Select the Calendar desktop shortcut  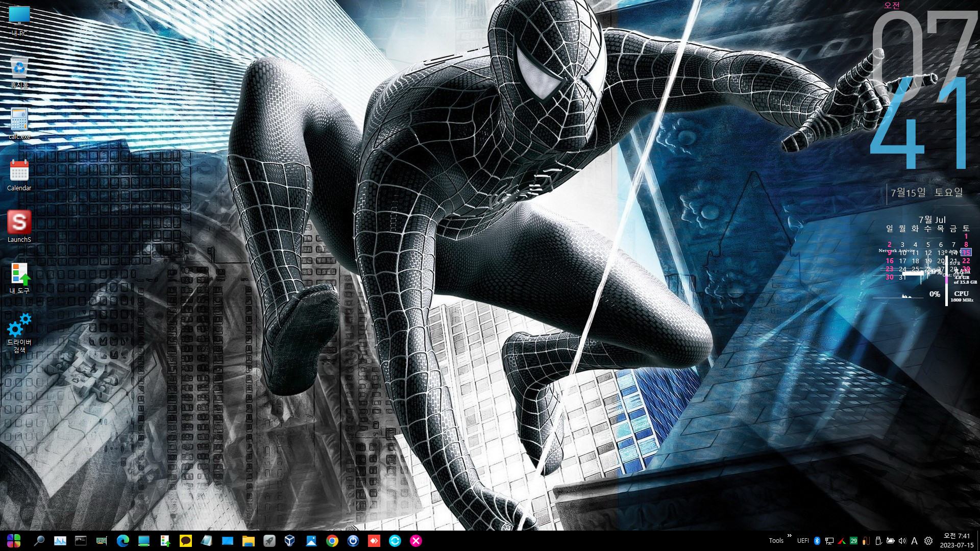[x=19, y=176]
